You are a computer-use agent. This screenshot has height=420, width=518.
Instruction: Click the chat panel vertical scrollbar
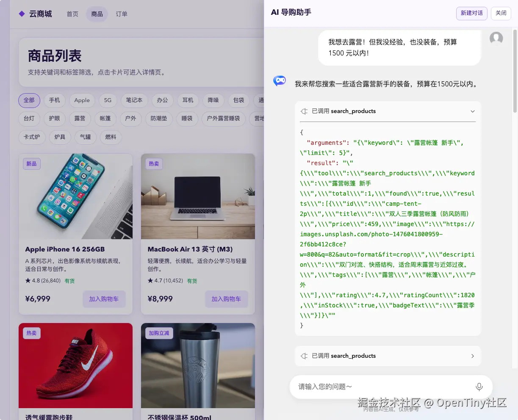(515, 71)
